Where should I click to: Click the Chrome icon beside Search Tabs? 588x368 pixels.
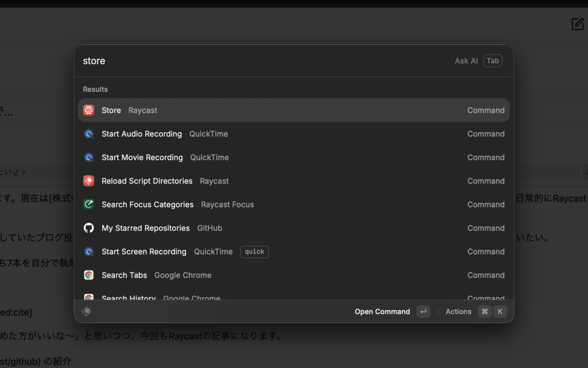pos(89,275)
